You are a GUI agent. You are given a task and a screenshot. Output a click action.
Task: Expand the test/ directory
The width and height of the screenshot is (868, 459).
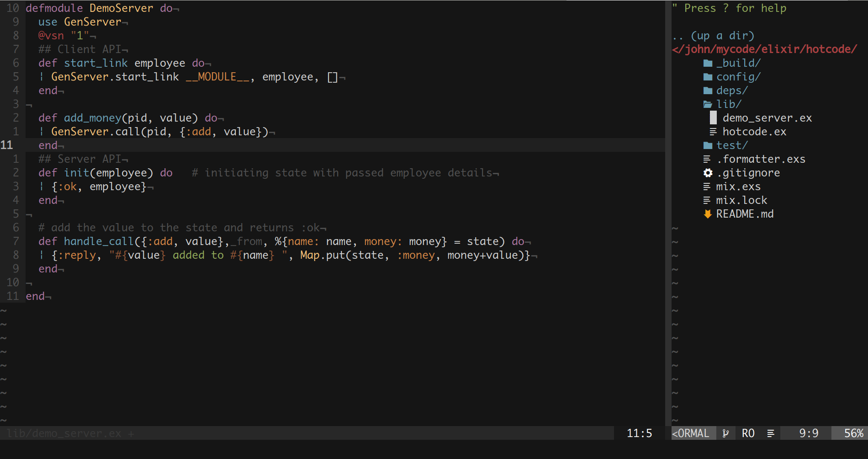(x=731, y=145)
